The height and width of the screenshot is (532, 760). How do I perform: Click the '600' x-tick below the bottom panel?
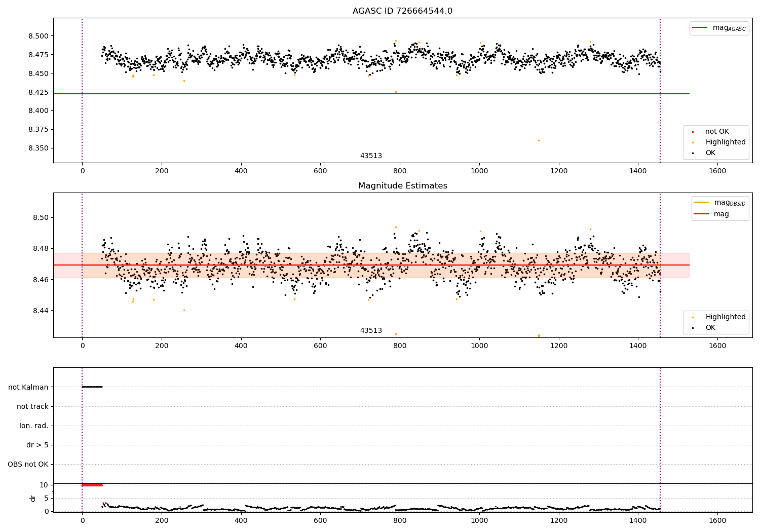tap(320, 520)
